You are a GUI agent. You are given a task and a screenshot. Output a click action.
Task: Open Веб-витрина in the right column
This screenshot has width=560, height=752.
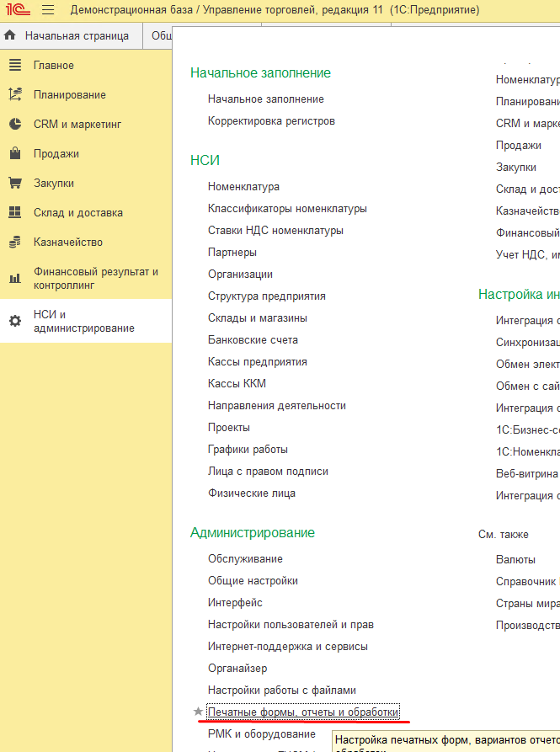click(x=527, y=474)
